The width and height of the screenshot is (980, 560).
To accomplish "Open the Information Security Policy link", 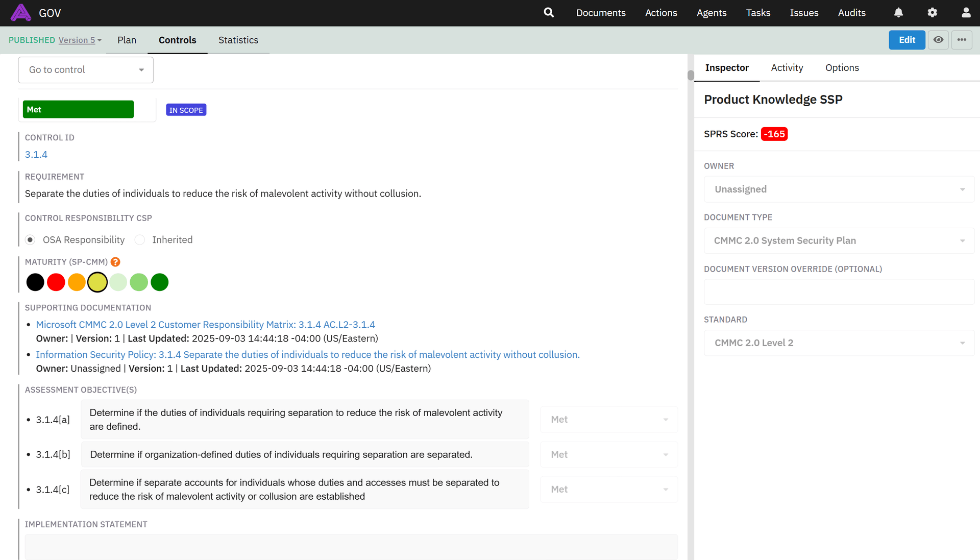I will pyautogui.click(x=307, y=355).
